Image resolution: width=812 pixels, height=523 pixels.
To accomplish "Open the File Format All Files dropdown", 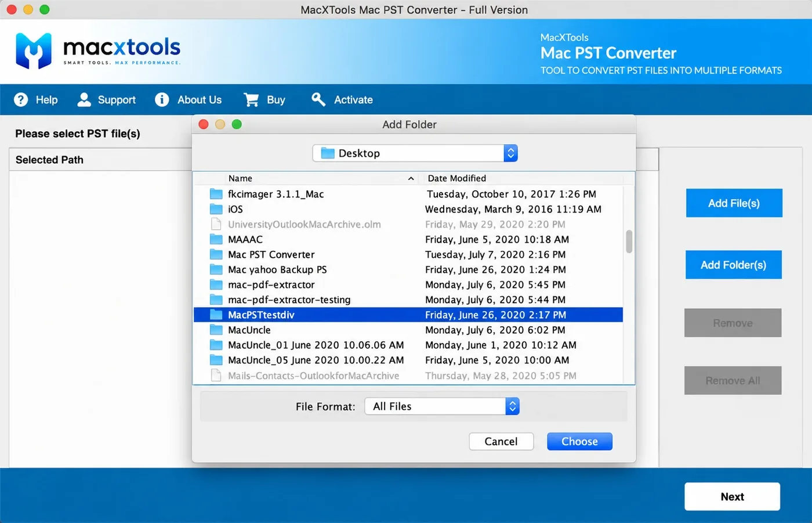I will tap(442, 406).
